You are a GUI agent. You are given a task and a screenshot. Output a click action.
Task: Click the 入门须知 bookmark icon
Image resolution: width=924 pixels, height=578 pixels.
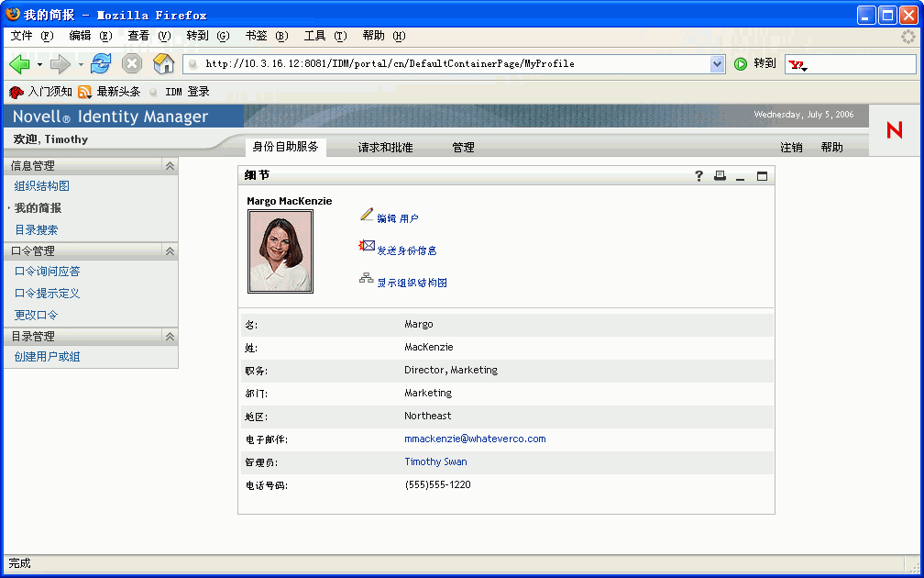[x=16, y=92]
